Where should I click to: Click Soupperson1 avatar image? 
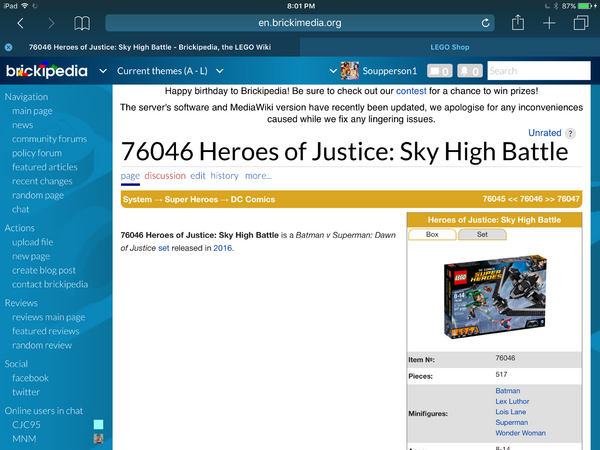350,71
